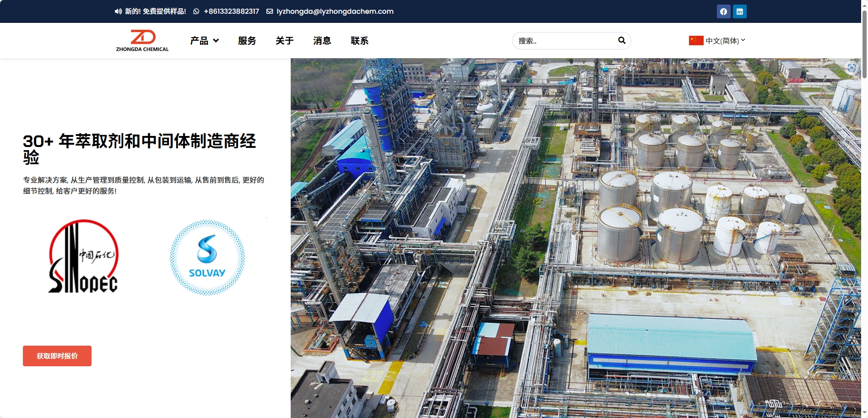This screenshot has height=418, width=868.
Task: Open the LinkedIn social icon
Action: pos(739,11)
